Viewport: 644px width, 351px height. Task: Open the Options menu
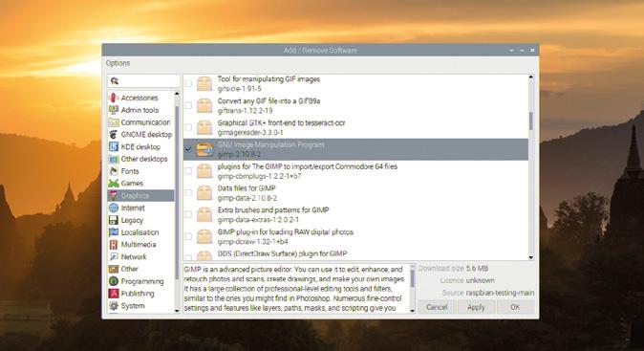pyautogui.click(x=118, y=63)
